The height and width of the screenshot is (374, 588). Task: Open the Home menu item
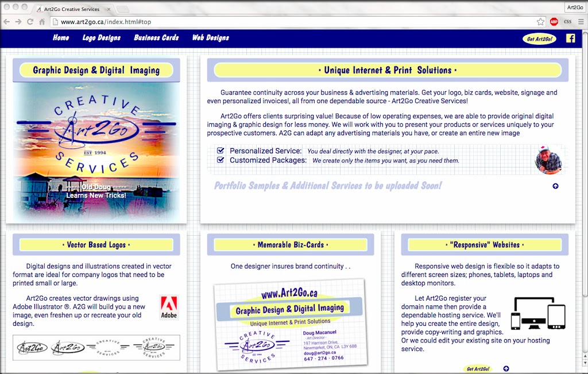coord(61,37)
